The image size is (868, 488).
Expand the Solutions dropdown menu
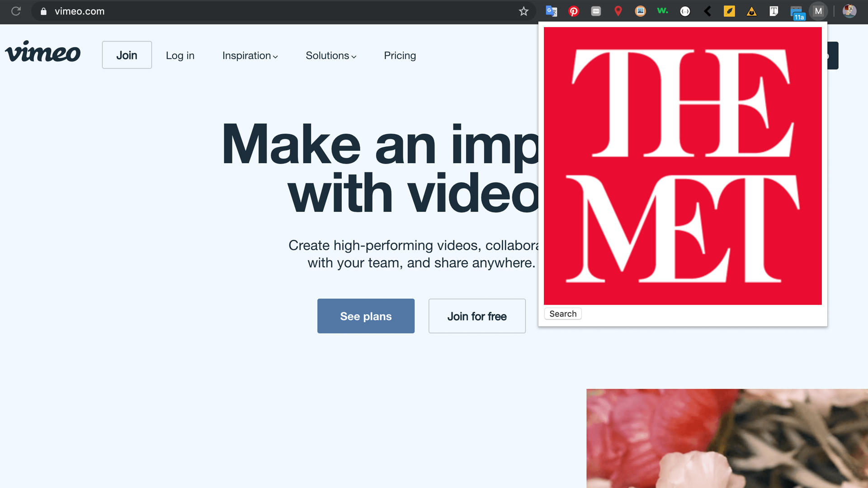pos(331,56)
